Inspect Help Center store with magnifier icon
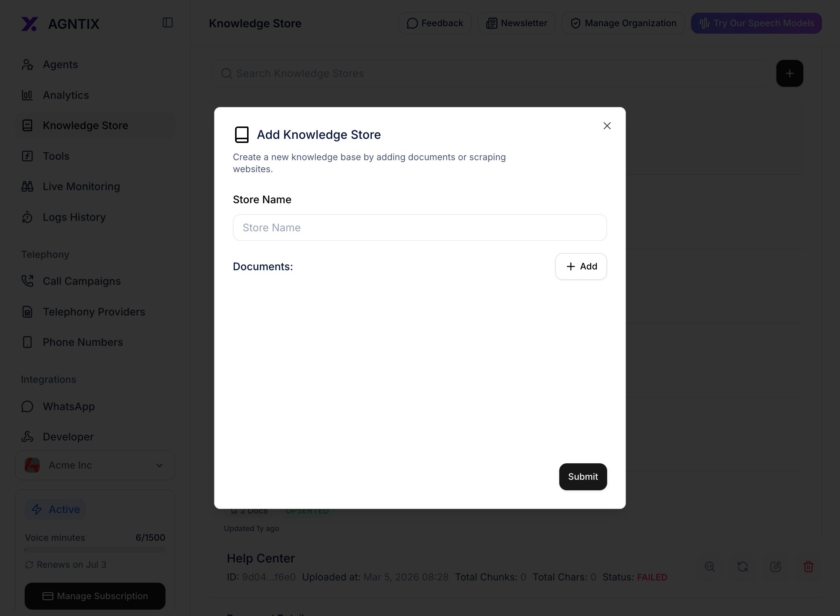This screenshot has height=616, width=840. point(709,567)
